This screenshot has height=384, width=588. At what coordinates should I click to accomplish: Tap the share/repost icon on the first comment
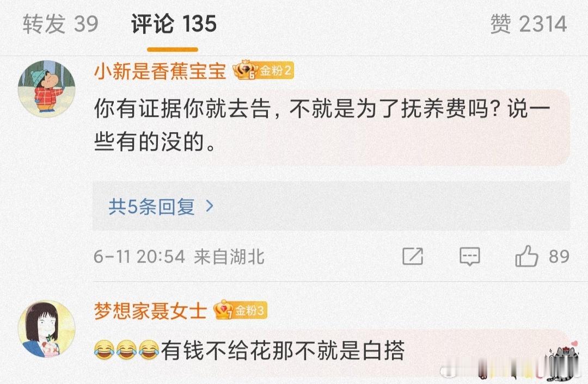point(413,257)
